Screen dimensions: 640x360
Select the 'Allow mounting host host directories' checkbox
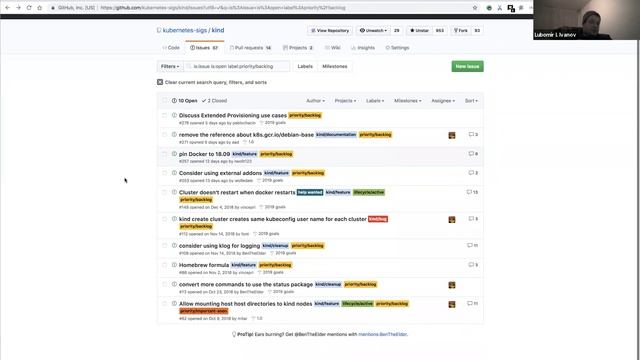point(164,304)
